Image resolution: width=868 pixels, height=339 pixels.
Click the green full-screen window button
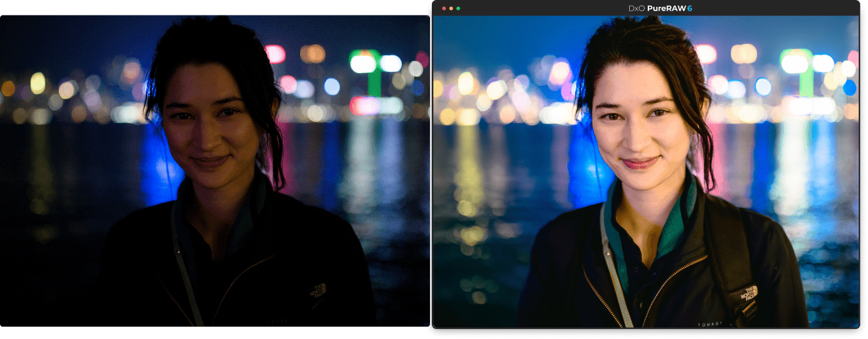(x=459, y=8)
